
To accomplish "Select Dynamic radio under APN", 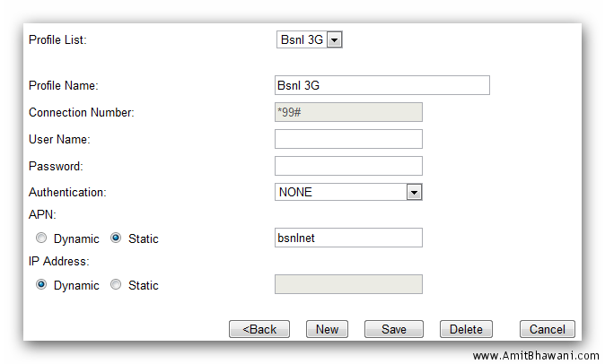I will tap(41, 238).
